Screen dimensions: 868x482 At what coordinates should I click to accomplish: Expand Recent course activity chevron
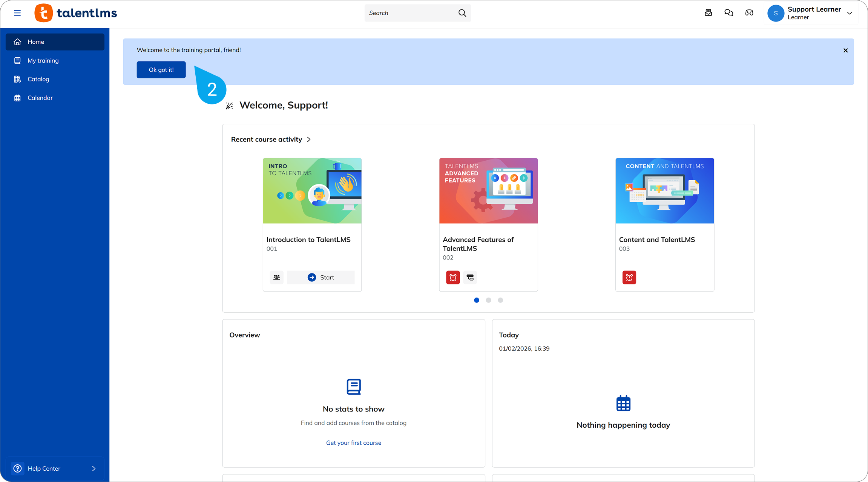coord(309,140)
